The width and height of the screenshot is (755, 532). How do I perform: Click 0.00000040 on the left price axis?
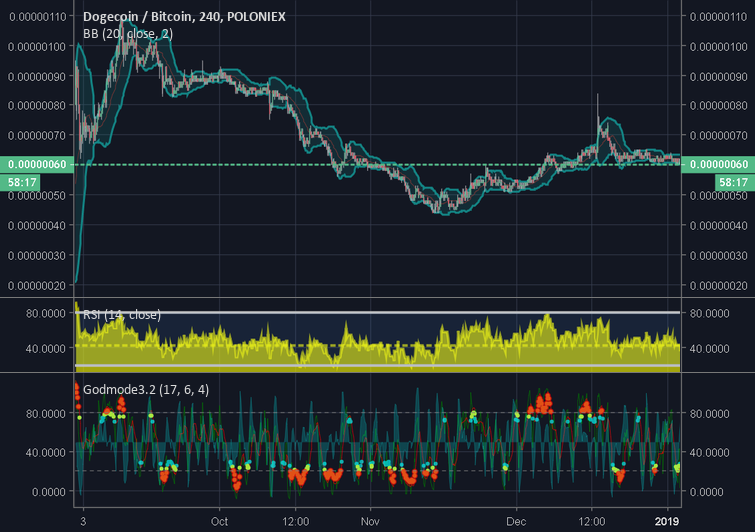38,225
